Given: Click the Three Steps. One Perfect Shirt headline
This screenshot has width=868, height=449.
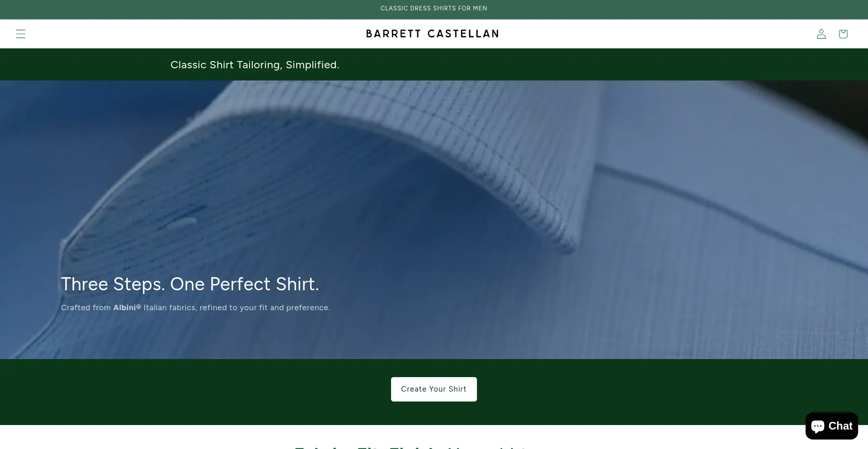Looking at the screenshot, I should [x=190, y=284].
